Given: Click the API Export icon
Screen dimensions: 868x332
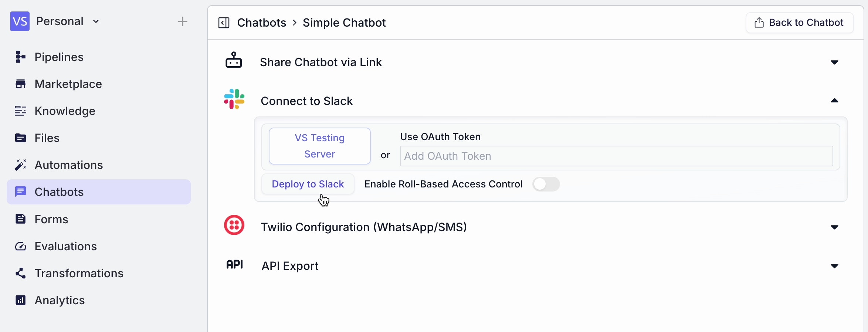Looking at the screenshot, I should (235, 264).
